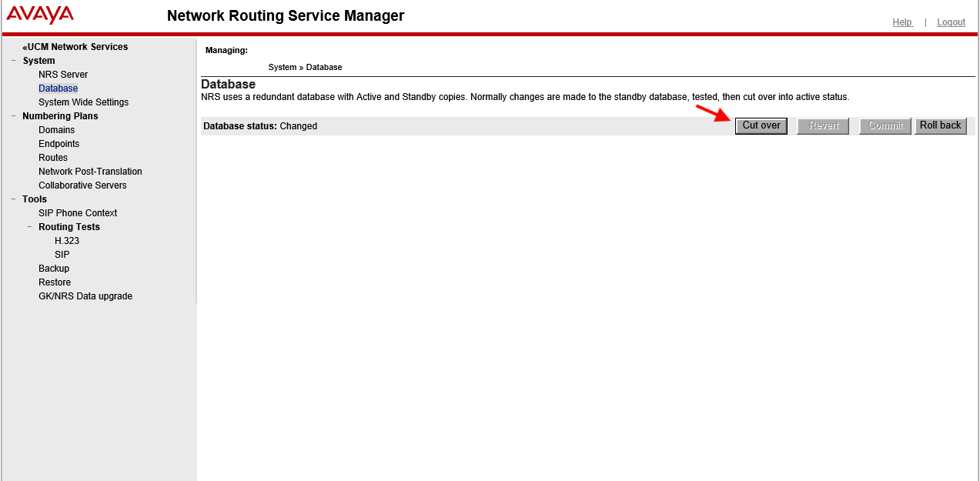Click the System heading label
980x481 pixels.
point(38,61)
